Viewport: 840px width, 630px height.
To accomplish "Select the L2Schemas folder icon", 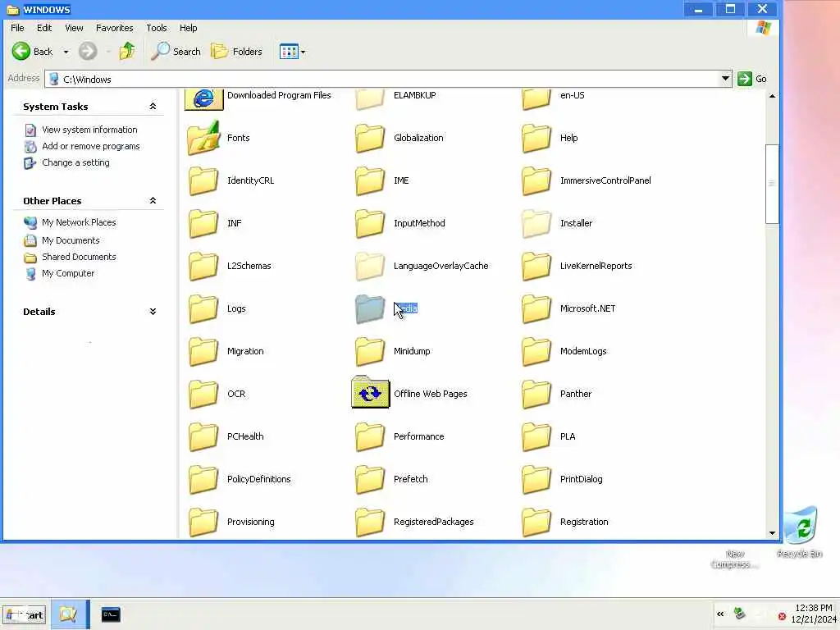I will coord(203,266).
